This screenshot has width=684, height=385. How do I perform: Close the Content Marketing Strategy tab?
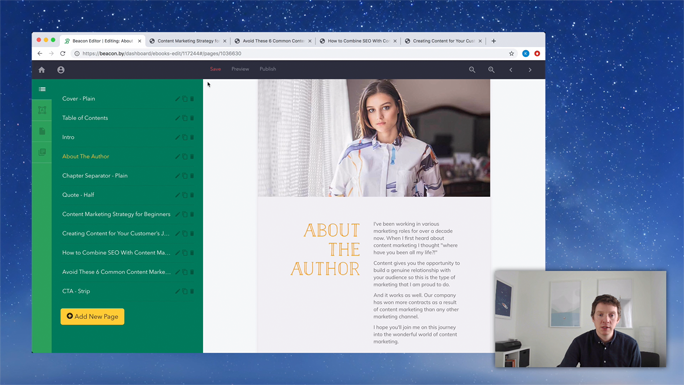tap(225, 41)
